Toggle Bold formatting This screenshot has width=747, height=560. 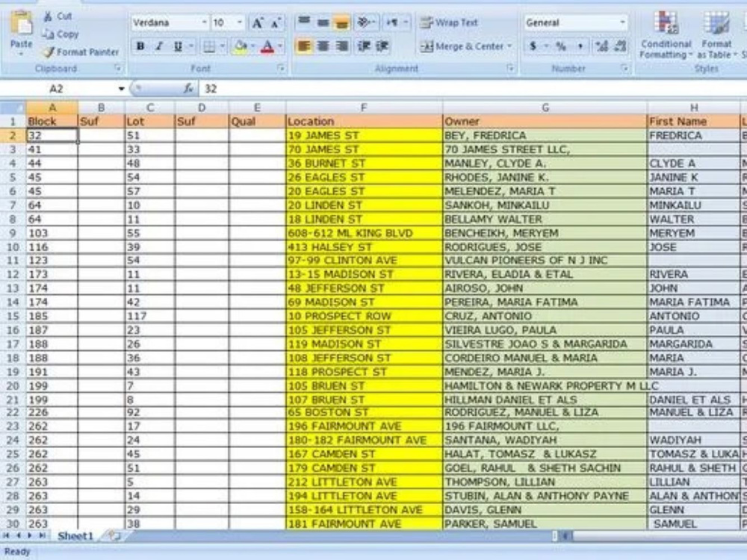(x=140, y=46)
